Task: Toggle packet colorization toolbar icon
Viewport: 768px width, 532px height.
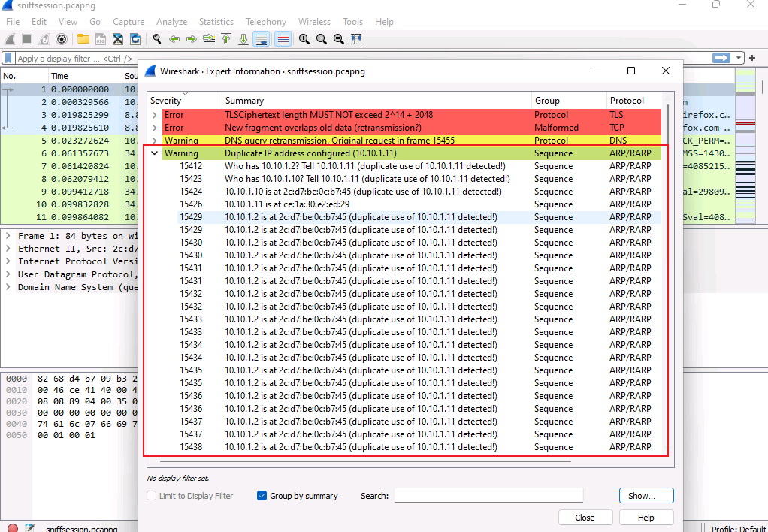Action: coord(283,39)
